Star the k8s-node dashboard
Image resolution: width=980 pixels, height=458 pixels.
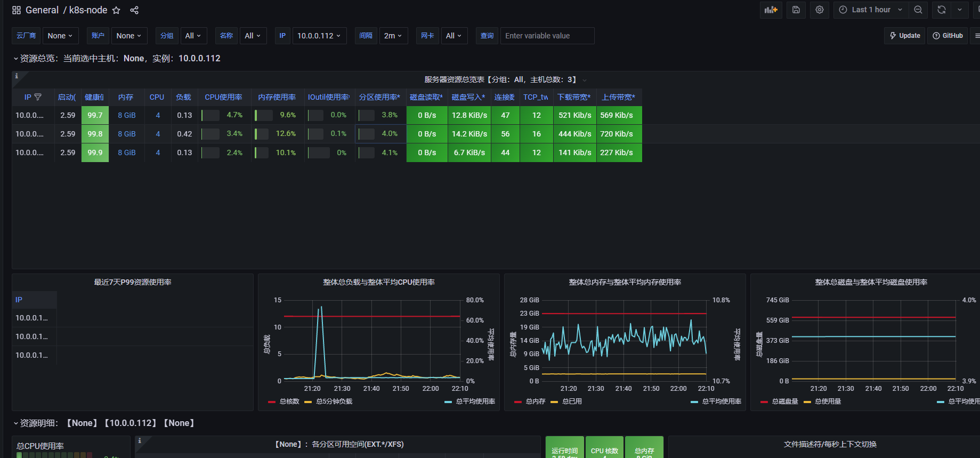coord(116,10)
